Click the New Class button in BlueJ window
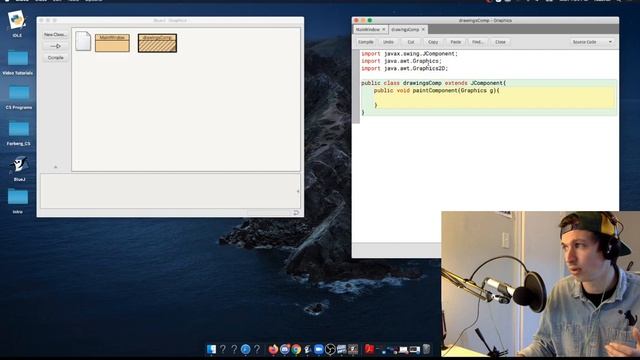 pyautogui.click(x=55, y=35)
